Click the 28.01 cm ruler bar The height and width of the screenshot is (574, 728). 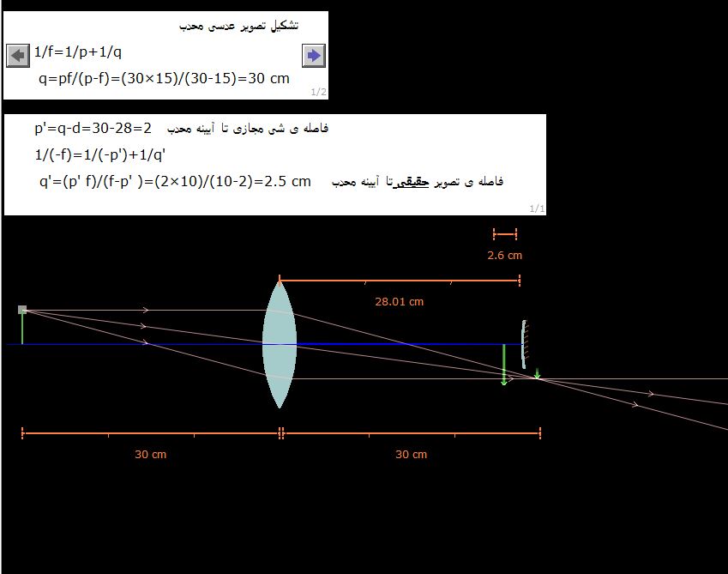coord(399,280)
